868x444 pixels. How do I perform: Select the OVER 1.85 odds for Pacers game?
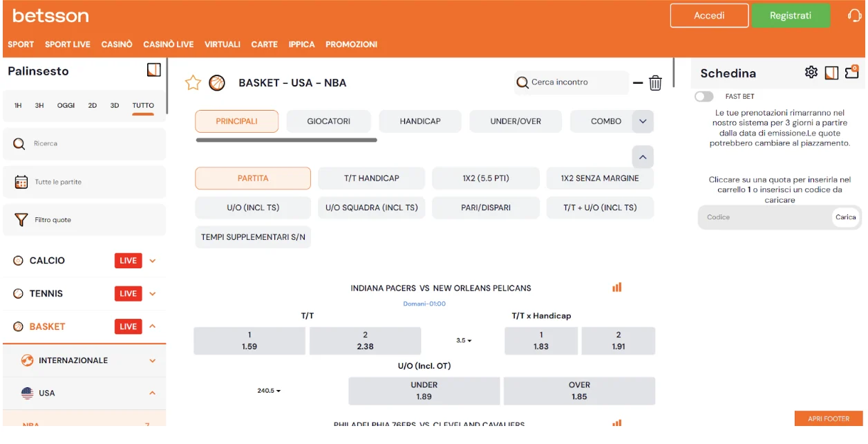point(579,390)
